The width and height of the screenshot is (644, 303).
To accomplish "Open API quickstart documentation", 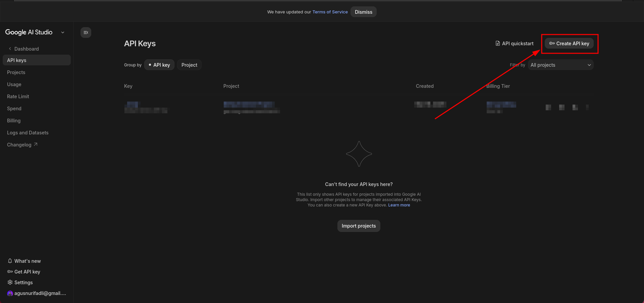I will pyautogui.click(x=515, y=44).
